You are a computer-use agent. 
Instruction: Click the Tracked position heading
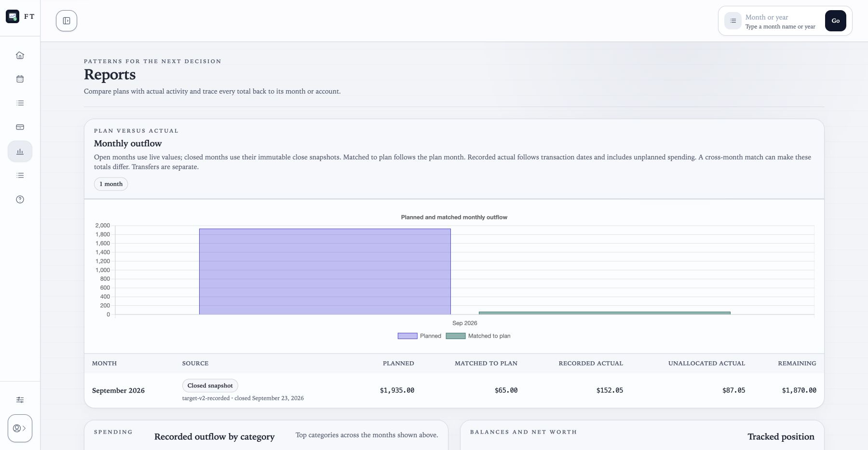pyautogui.click(x=781, y=437)
